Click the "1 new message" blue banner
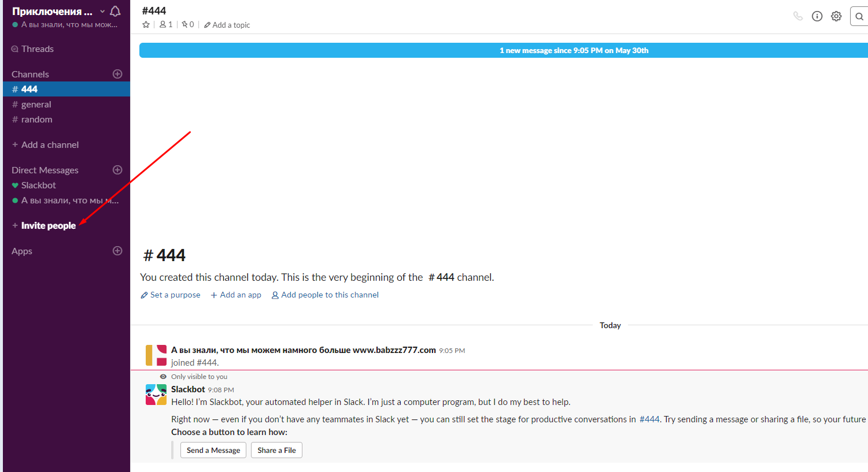The width and height of the screenshot is (868, 472). coord(504,50)
